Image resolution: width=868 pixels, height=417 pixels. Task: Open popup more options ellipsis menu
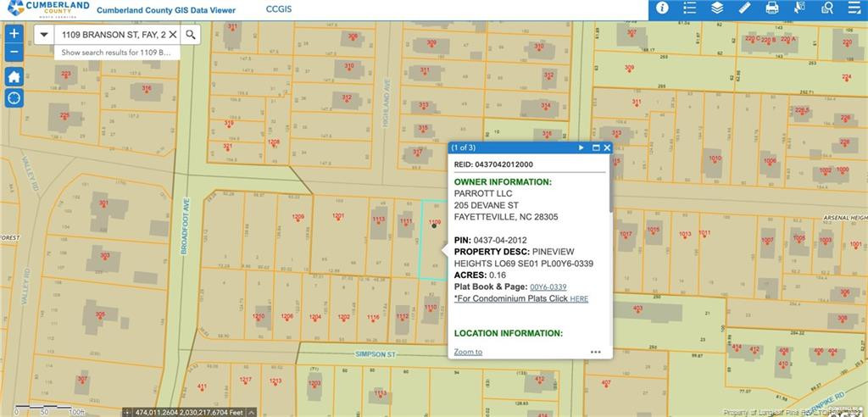pyautogui.click(x=596, y=352)
